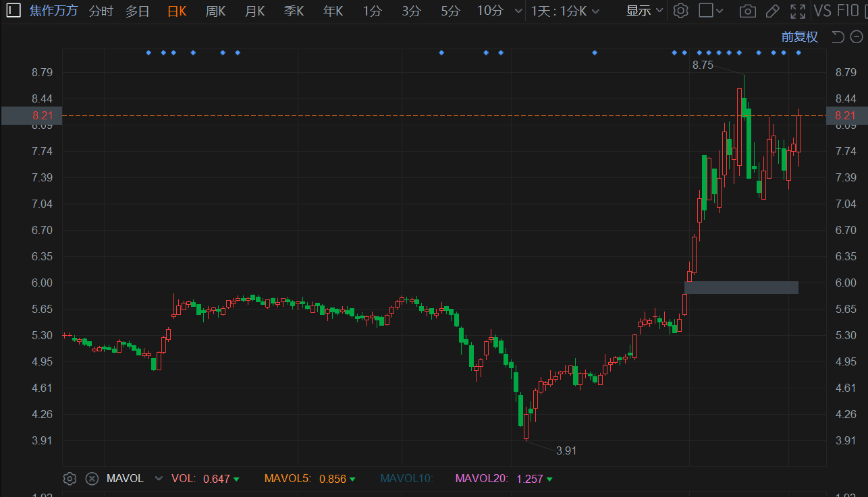
Task: Click the 7.04 label on right price axis
Action: click(x=846, y=204)
